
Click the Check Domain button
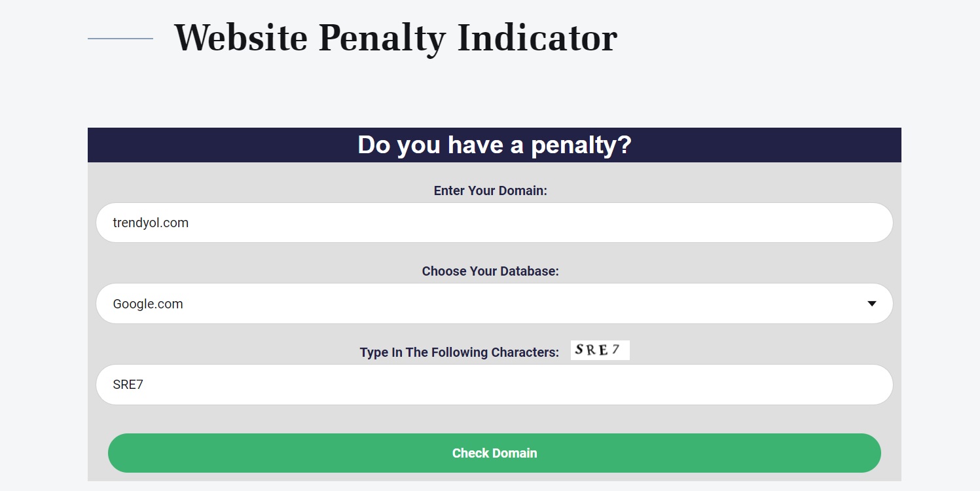(x=494, y=453)
